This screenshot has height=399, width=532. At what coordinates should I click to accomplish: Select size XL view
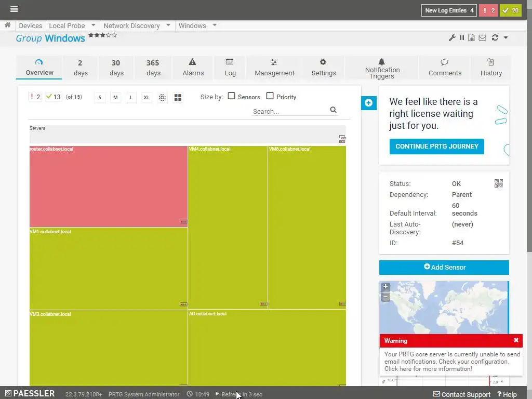(147, 97)
